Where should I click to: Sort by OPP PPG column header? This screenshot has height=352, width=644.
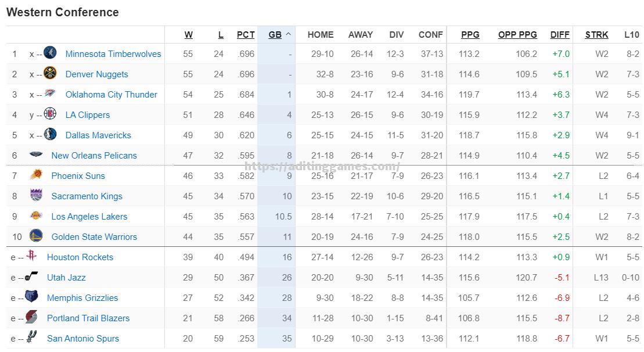pyautogui.click(x=517, y=35)
